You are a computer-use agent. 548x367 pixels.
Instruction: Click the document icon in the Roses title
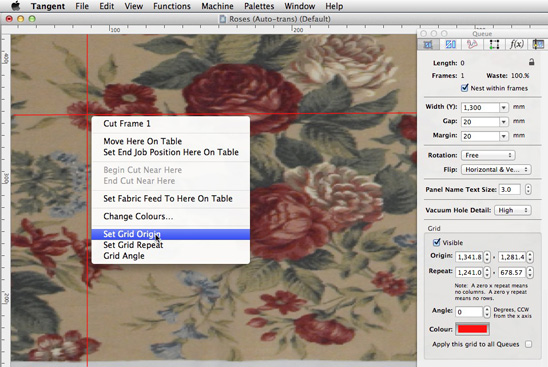click(x=222, y=19)
